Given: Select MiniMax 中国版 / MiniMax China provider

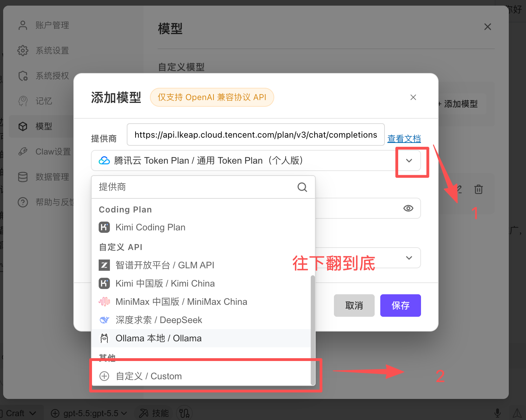Looking at the screenshot, I should pyautogui.click(x=201, y=302).
